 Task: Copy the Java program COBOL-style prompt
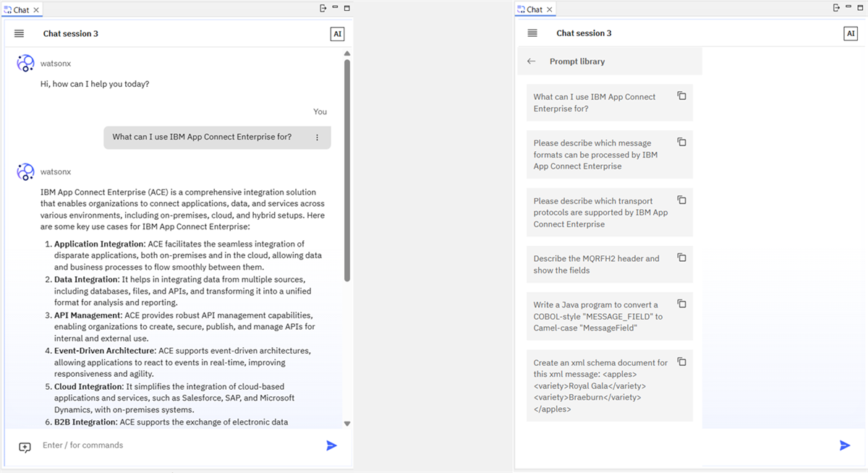pyautogui.click(x=681, y=304)
